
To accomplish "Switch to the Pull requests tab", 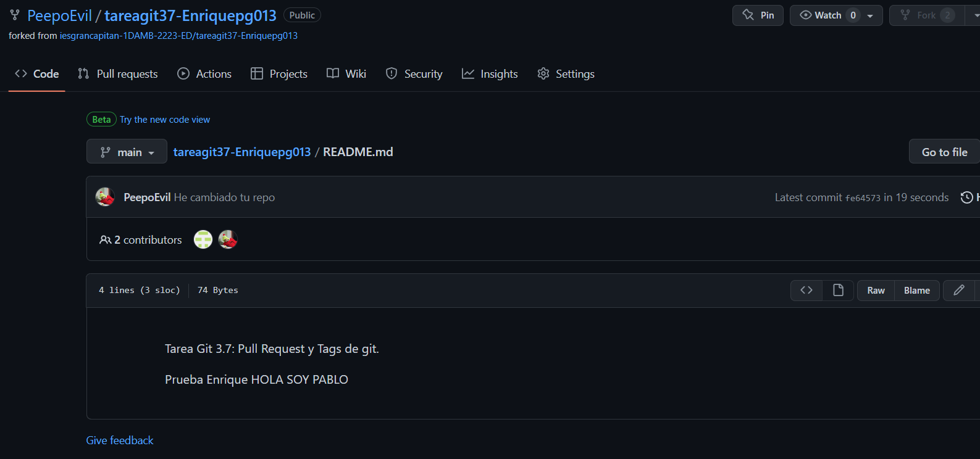I will click(117, 73).
